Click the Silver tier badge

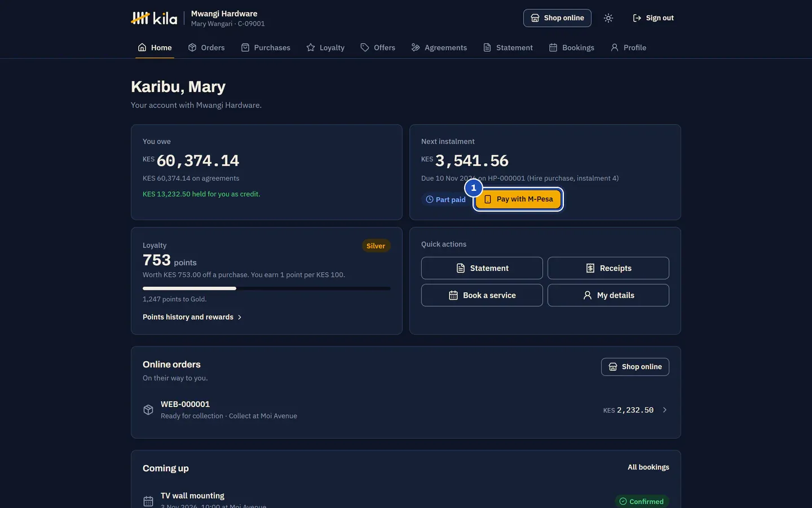point(376,246)
